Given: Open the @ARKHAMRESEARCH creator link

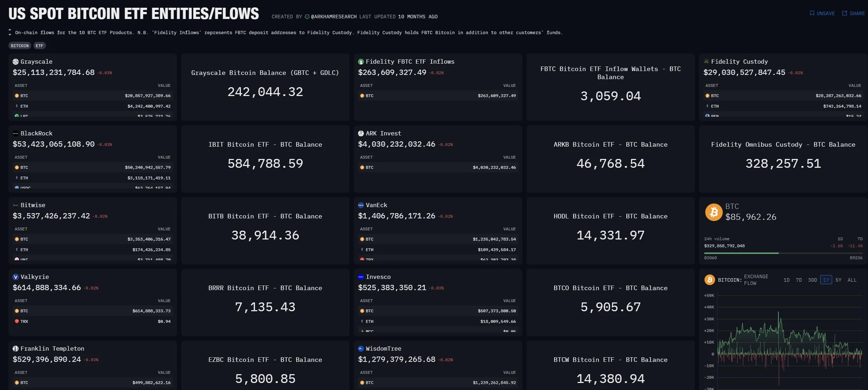Looking at the screenshot, I should click(x=333, y=17).
